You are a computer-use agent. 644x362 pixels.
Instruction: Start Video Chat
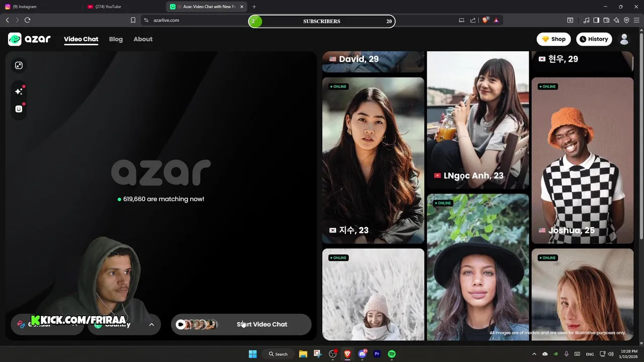tap(242, 324)
